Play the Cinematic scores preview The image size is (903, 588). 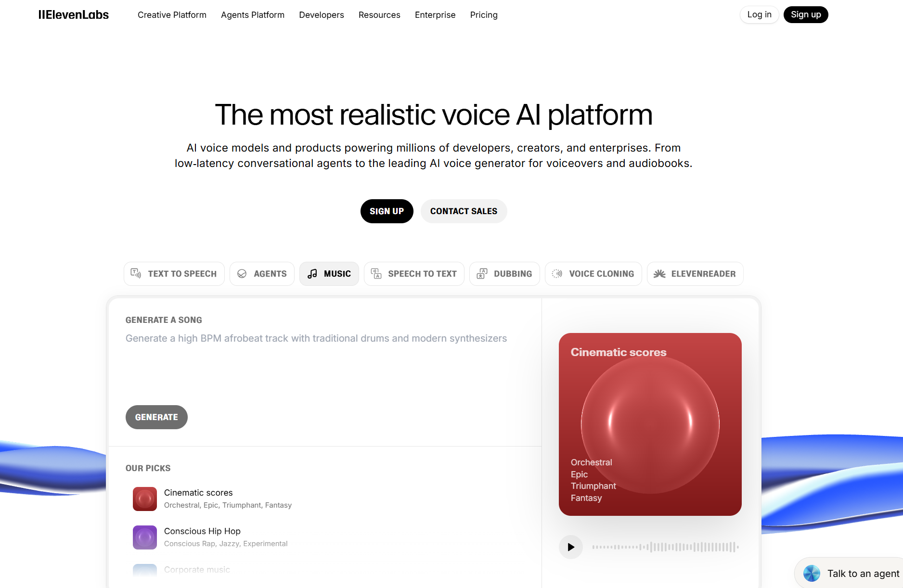tap(571, 547)
